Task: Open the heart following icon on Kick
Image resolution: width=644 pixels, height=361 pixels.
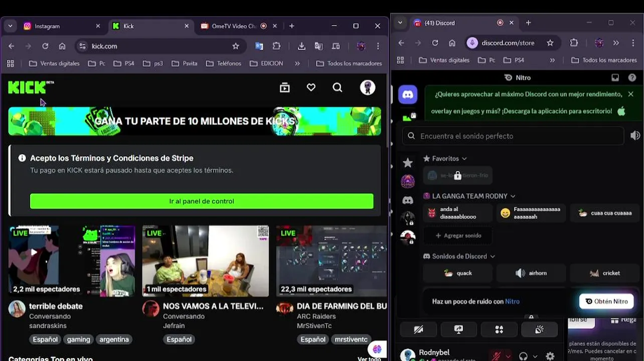Action: 311,88
